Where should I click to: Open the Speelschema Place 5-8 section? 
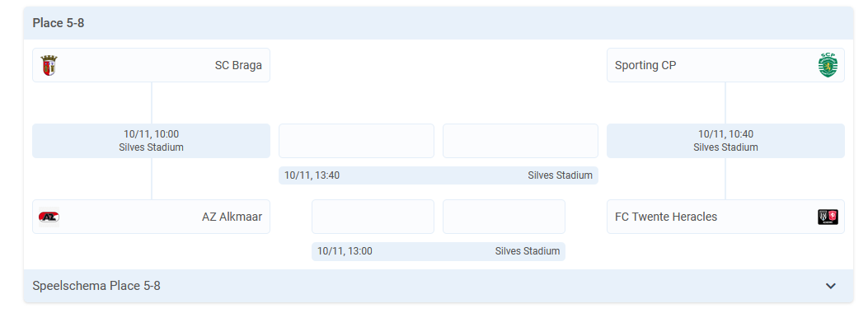pos(439,286)
